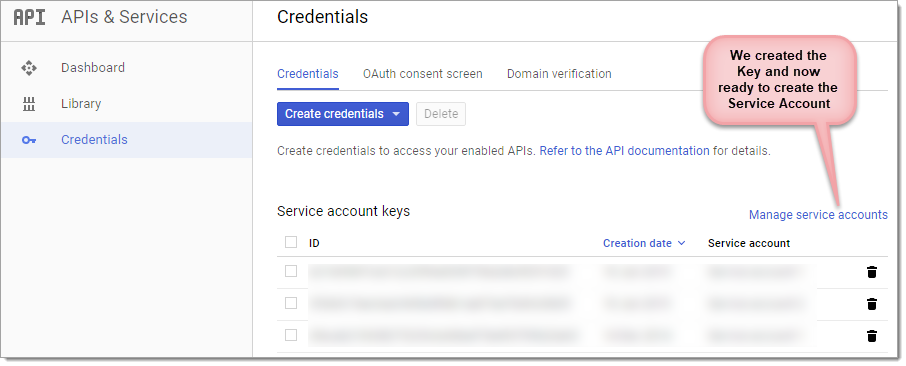Sort by Creation date column arrow
Viewport: 906px width, 366px height.
coord(681,243)
